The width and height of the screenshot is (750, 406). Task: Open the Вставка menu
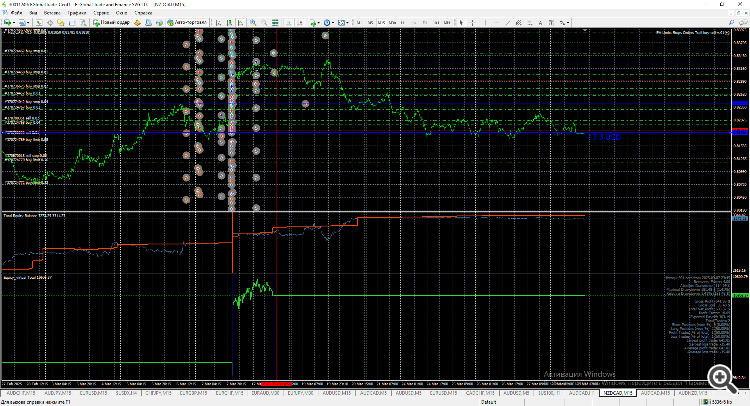click(x=52, y=13)
